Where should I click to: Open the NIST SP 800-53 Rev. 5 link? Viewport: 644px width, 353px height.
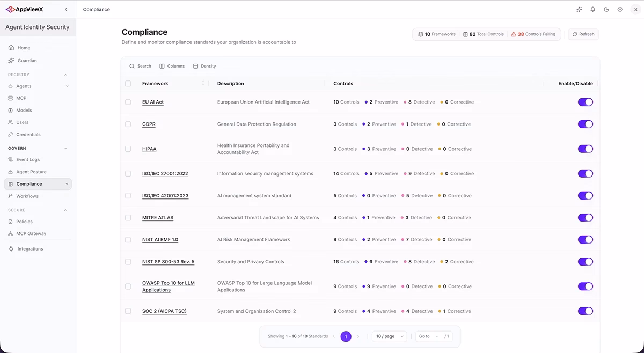[169, 262]
